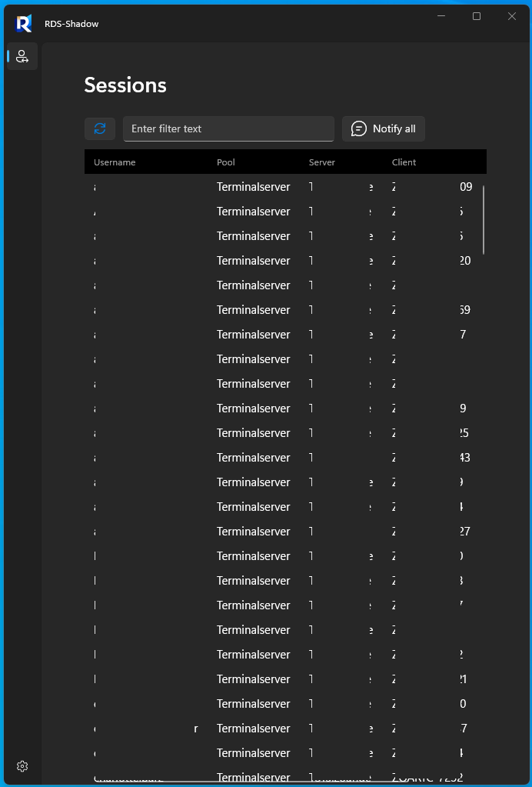This screenshot has height=787, width=532.
Task: Click the speech bubble icon in Notify all
Action: 359,128
